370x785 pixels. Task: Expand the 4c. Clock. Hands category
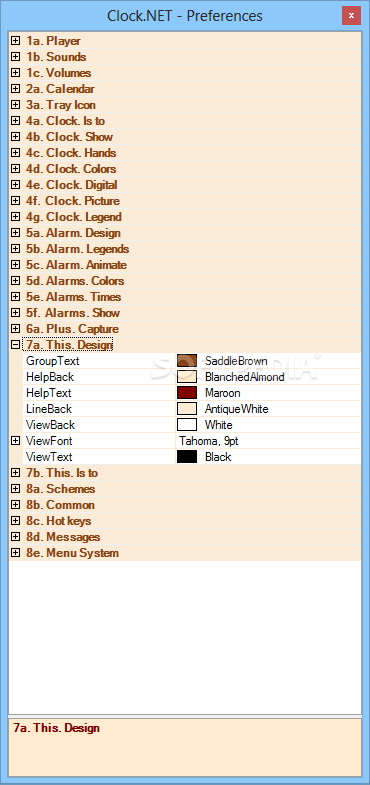pyautogui.click(x=16, y=153)
